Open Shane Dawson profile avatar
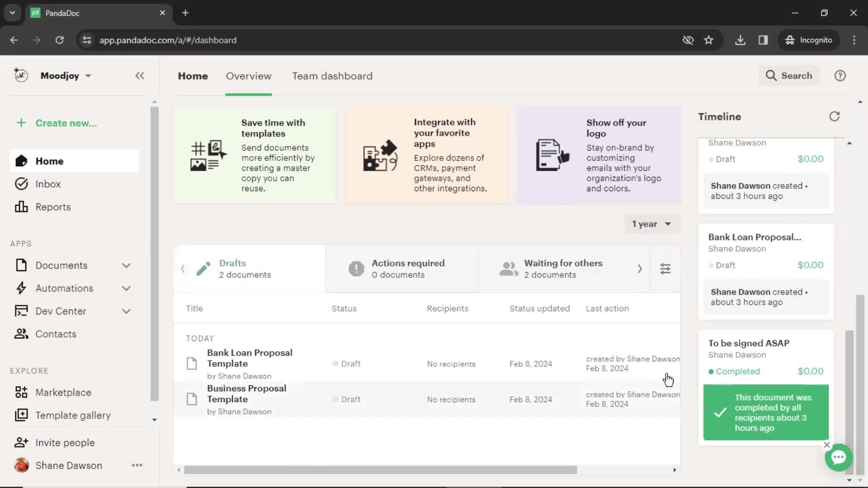Viewport: 868px width, 488px height. pos(21,465)
